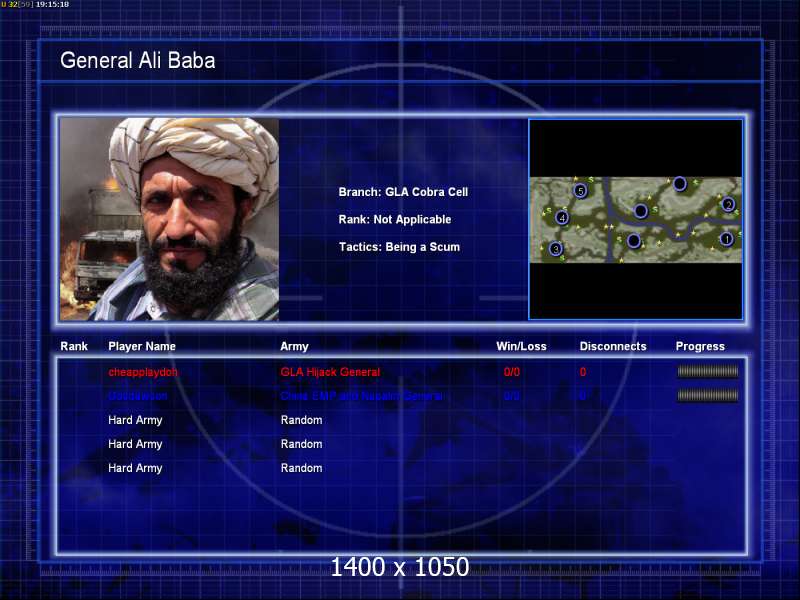This screenshot has height=600, width=800.
Task: Click the Progress column header
Action: [x=700, y=346]
